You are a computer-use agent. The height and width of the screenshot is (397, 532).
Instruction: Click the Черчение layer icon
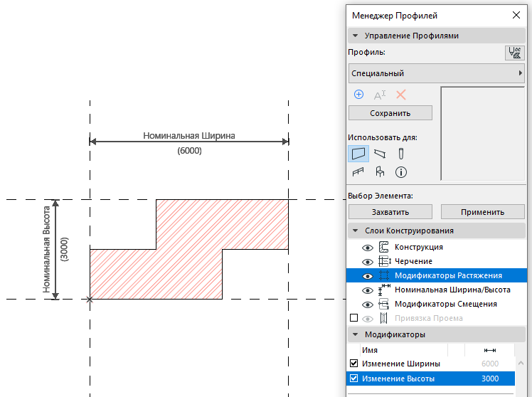pos(384,261)
